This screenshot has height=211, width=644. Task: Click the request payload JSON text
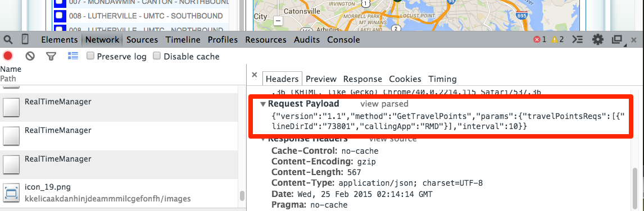[448, 122]
